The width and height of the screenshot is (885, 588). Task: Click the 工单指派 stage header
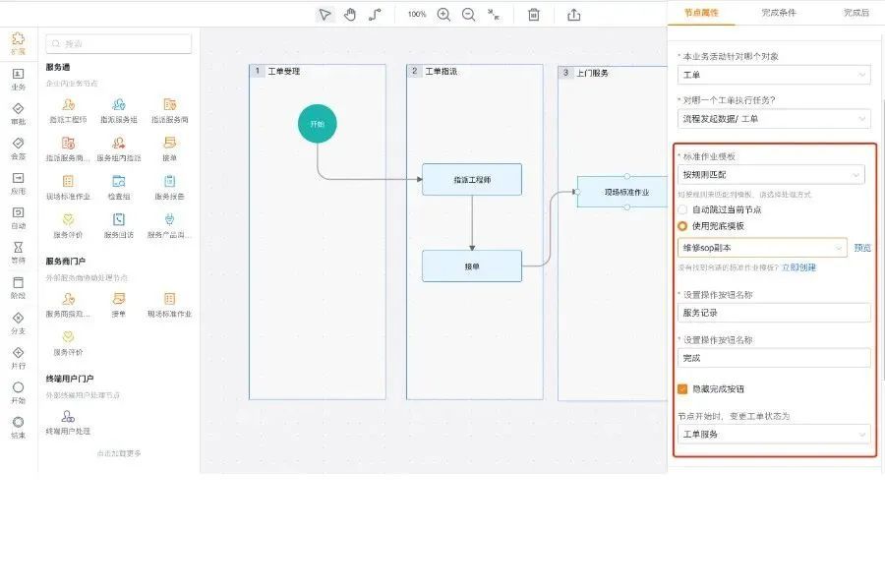coord(442,71)
